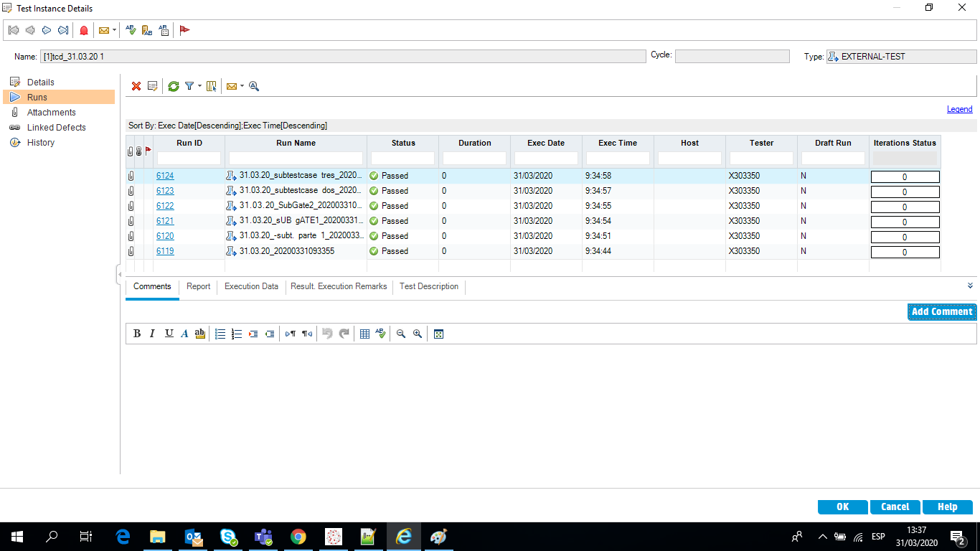Open run ID 6122 link
This screenshot has width=980, height=551.
(x=165, y=206)
